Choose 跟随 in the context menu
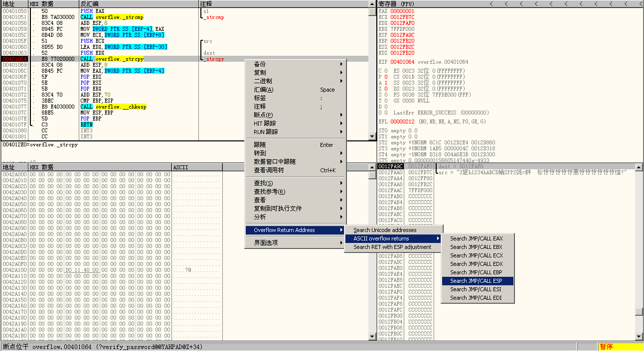644x351 pixels. (296, 145)
